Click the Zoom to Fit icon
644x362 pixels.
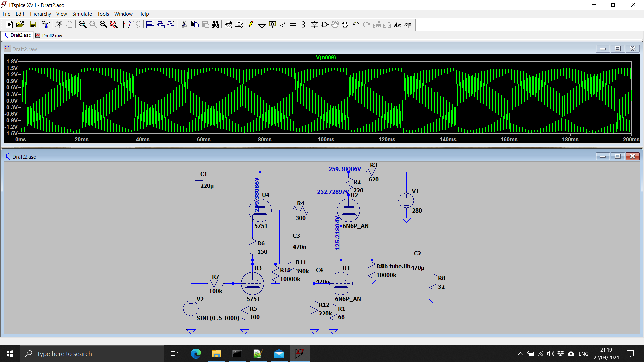(x=114, y=24)
